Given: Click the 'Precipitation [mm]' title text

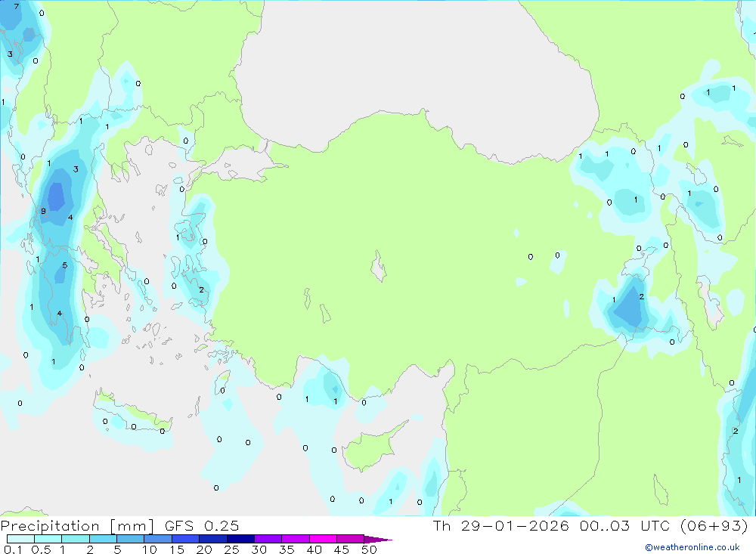Looking at the screenshot, I should (77, 526).
